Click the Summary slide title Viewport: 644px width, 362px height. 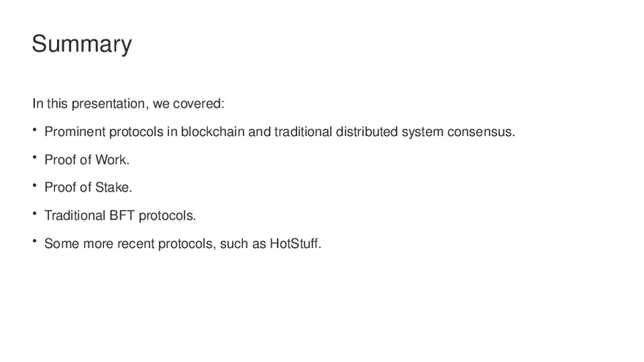(81, 44)
